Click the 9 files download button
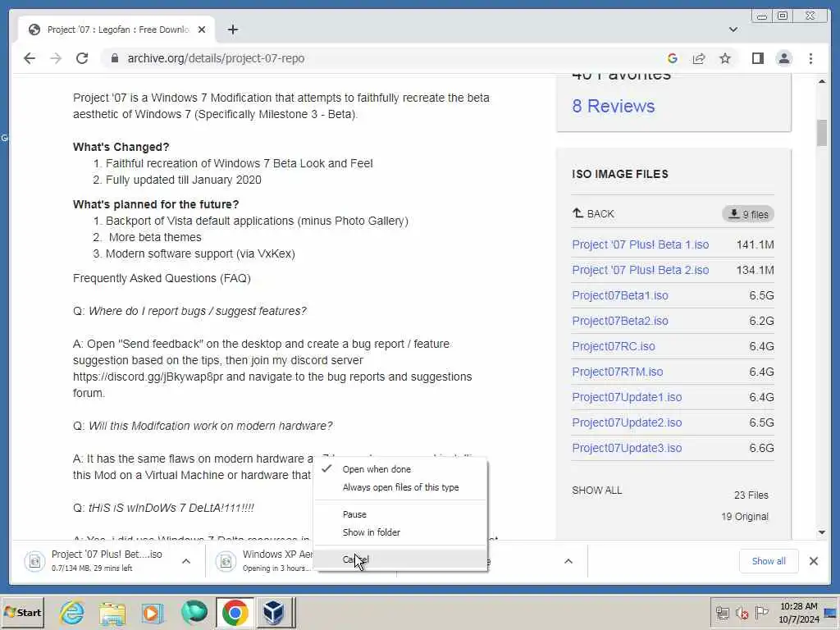 [x=748, y=214]
